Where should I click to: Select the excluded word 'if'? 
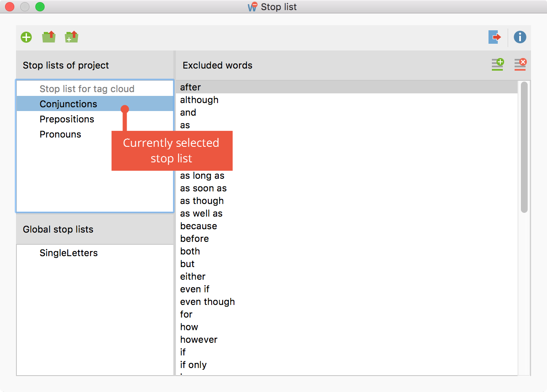point(346,352)
